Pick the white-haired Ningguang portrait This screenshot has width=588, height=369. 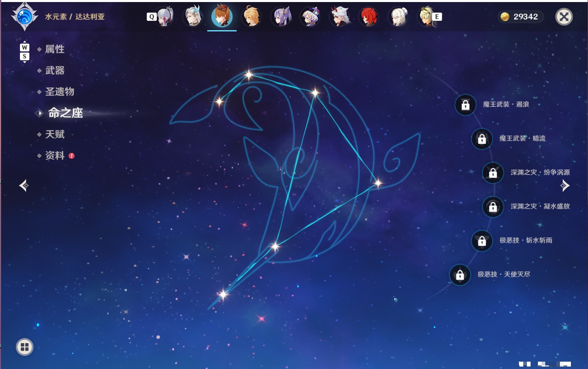coord(399,17)
